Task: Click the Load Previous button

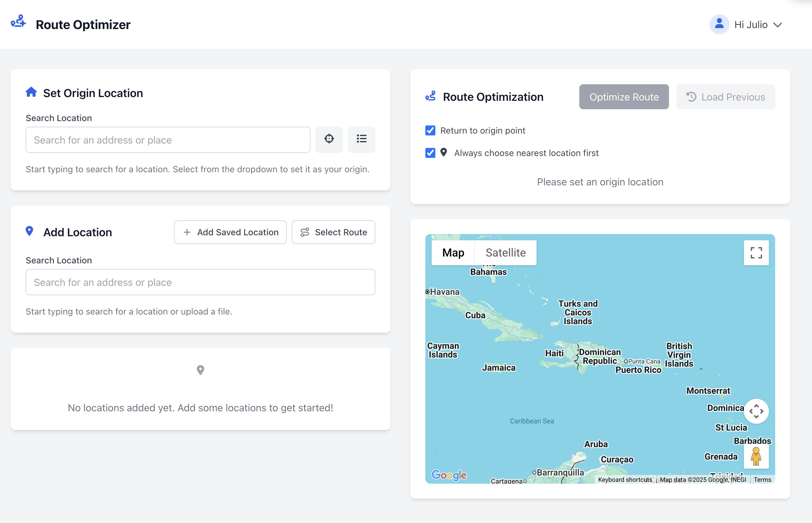Action: point(725,97)
